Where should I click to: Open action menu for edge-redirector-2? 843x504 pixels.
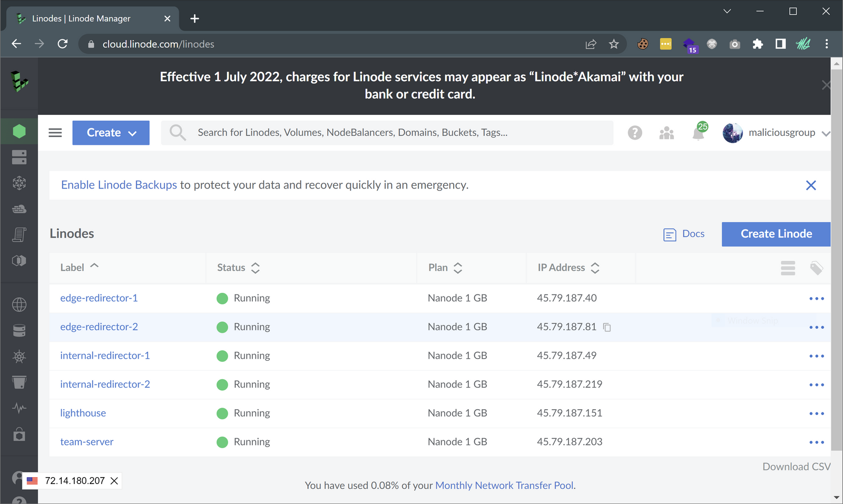(x=817, y=328)
